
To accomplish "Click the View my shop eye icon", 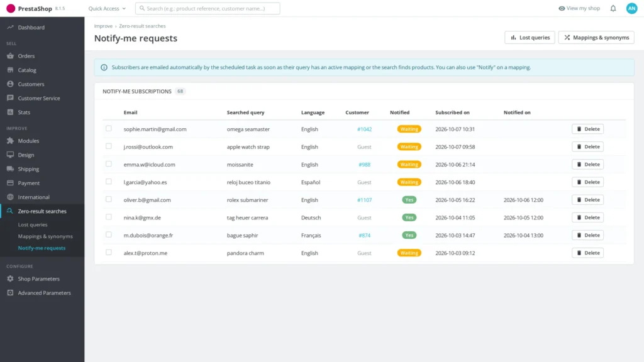I will (x=562, y=8).
